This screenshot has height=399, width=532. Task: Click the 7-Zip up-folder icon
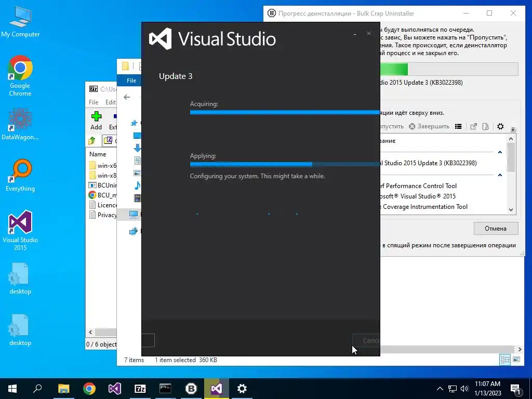pos(91,140)
